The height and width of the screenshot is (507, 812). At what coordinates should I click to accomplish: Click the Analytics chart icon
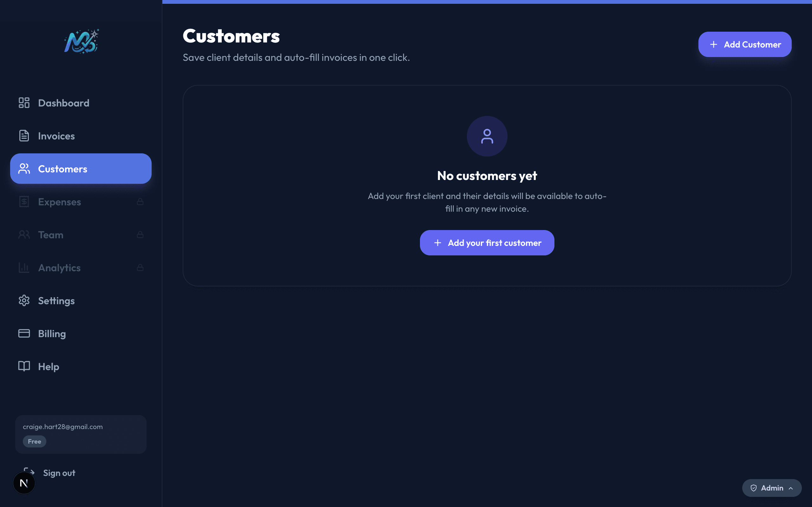(x=24, y=267)
